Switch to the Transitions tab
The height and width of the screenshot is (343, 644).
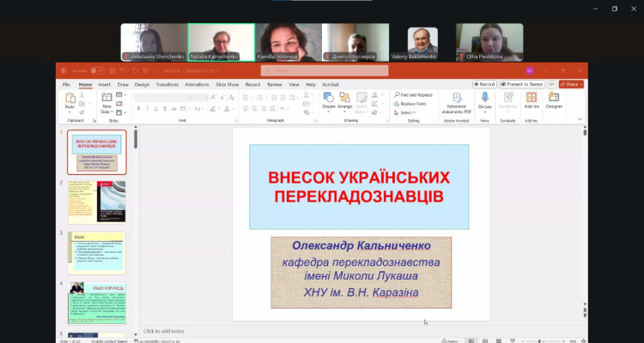167,85
